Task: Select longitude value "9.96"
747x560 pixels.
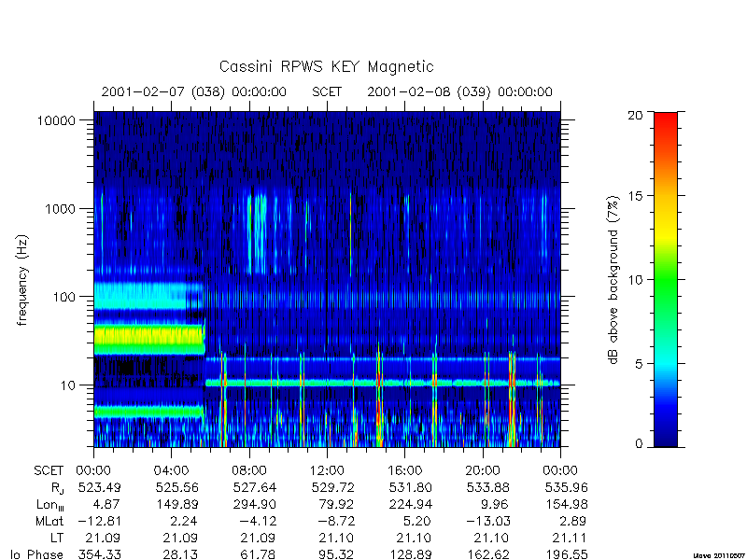Action: click(x=494, y=504)
